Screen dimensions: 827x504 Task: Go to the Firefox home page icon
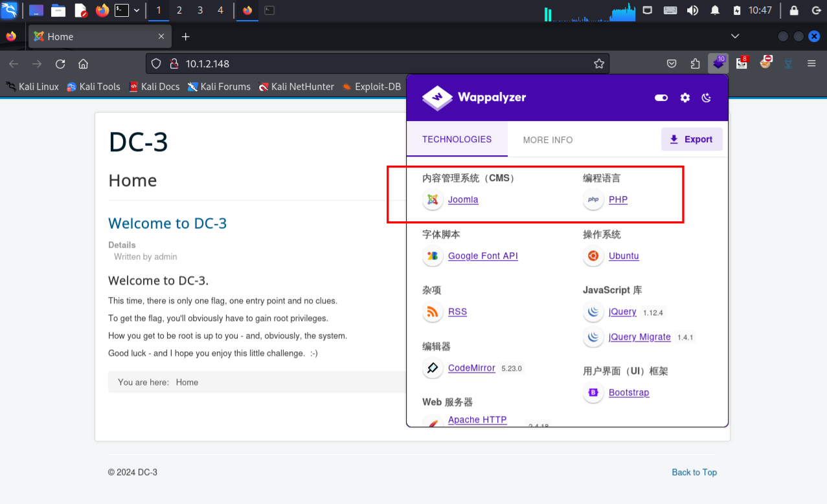tap(83, 63)
